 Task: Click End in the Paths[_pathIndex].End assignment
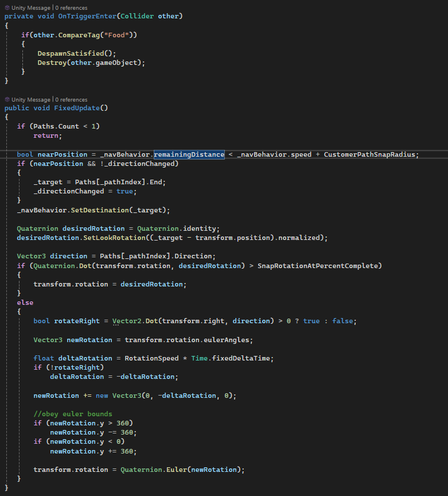coord(156,182)
